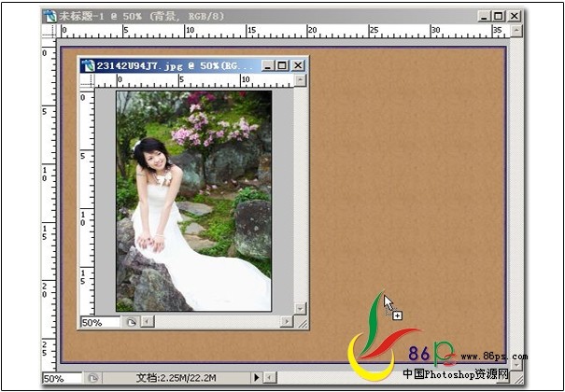
Task: Click the scroll left arrow in 未标题-1 status bar
Action: (x=271, y=378)
